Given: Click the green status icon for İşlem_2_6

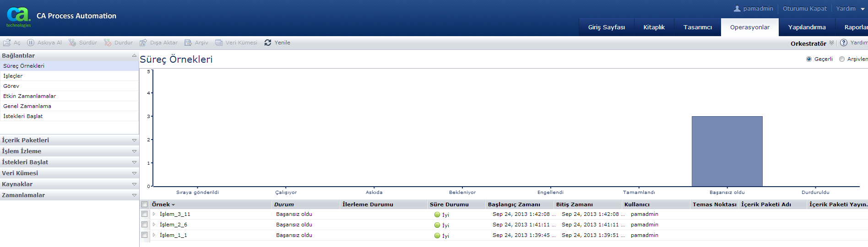Looking at the screenshot, I should 437,225.
